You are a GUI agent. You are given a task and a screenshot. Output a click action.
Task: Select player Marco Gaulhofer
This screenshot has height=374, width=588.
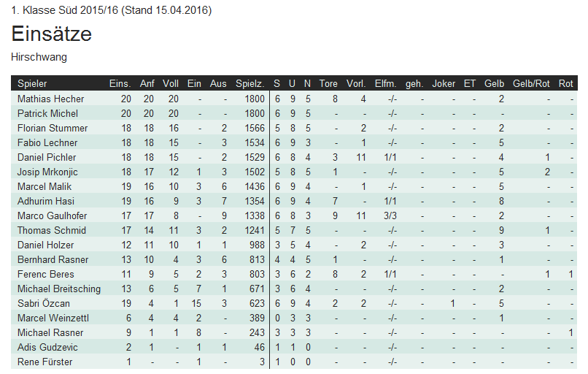click(52, 215)
